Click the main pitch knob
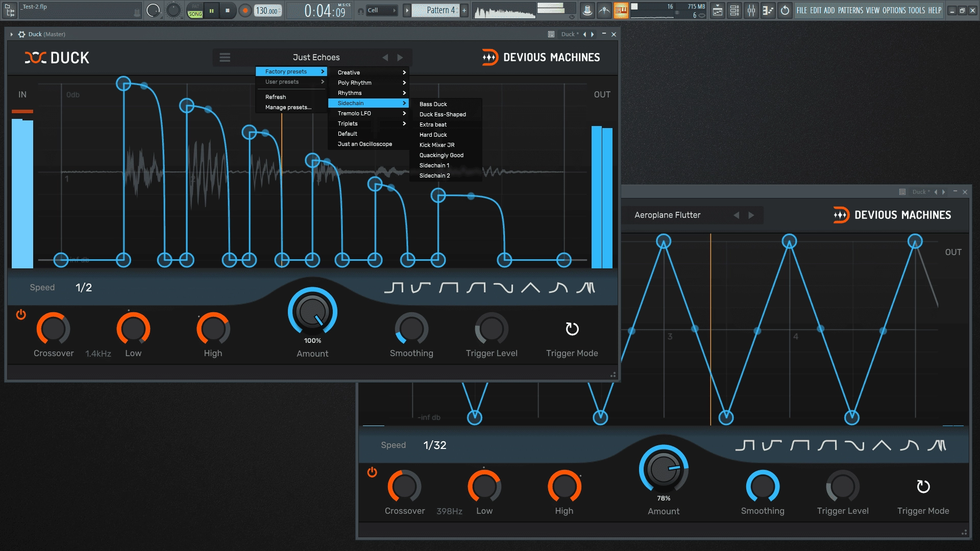Viewport: 980px width, 551px height. (x=174, y=10)
